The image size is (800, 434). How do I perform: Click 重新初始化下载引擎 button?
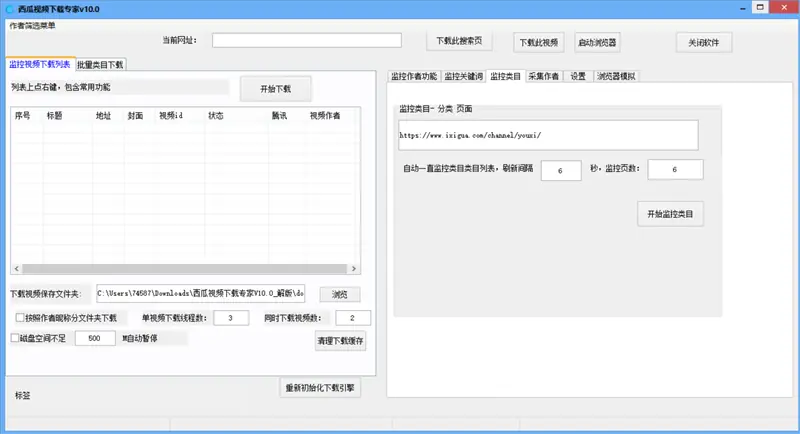[x=320, y=388]
